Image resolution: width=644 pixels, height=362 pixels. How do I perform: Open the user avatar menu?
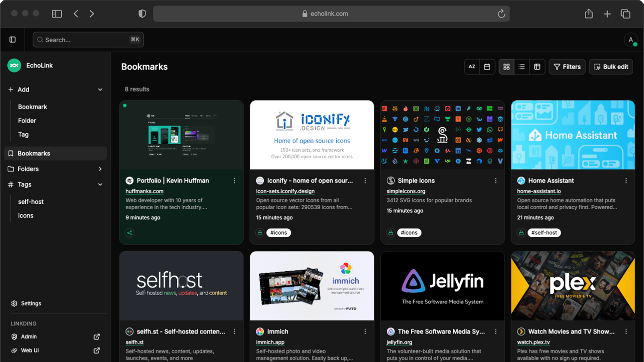(x=631, y=40)
